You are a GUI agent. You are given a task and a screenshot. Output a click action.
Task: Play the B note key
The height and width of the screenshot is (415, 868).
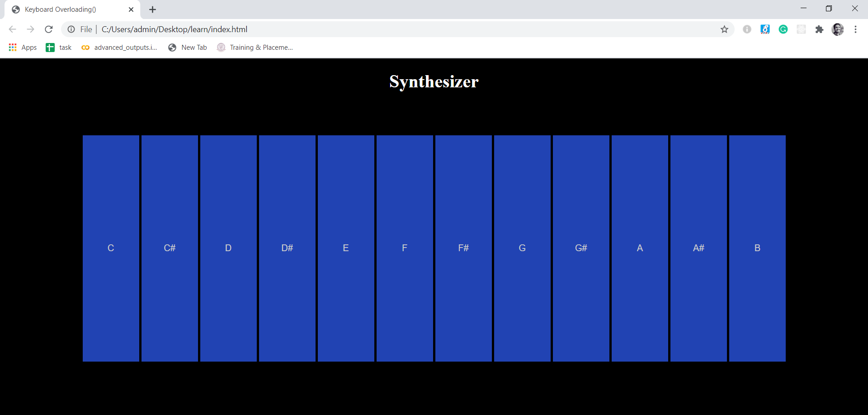point(757,248)
